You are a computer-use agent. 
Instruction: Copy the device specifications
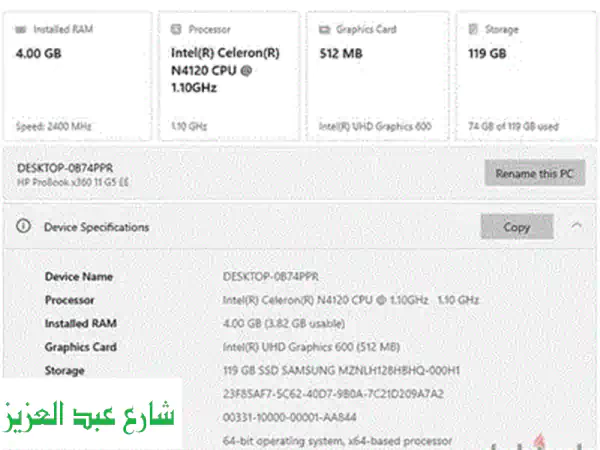(516, 227)
